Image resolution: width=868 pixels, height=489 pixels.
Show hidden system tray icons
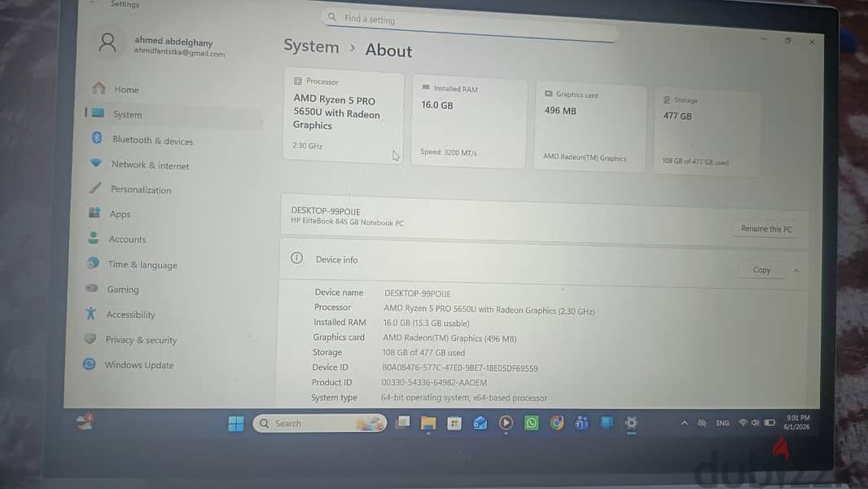684,422
